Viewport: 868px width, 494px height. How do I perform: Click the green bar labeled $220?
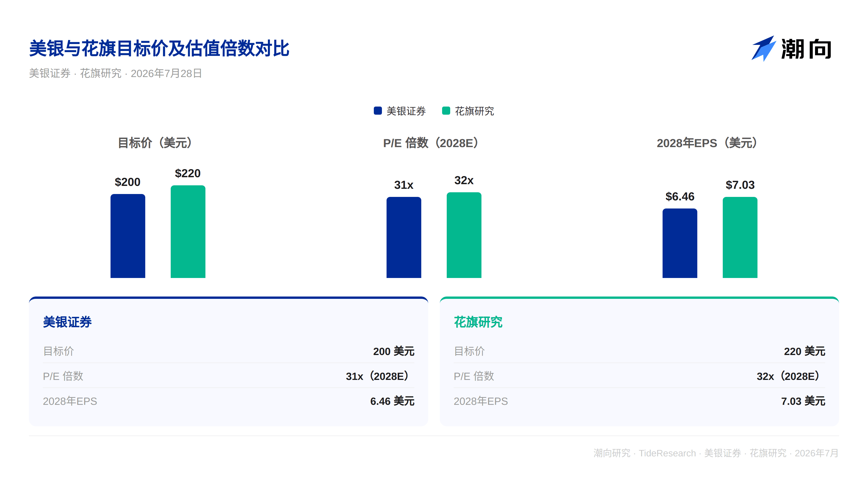188,231
